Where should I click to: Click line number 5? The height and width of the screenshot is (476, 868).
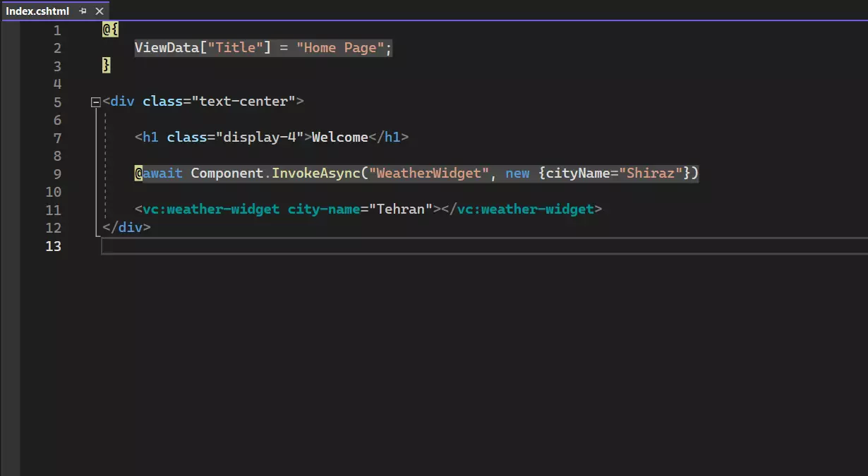pos(57,102)
